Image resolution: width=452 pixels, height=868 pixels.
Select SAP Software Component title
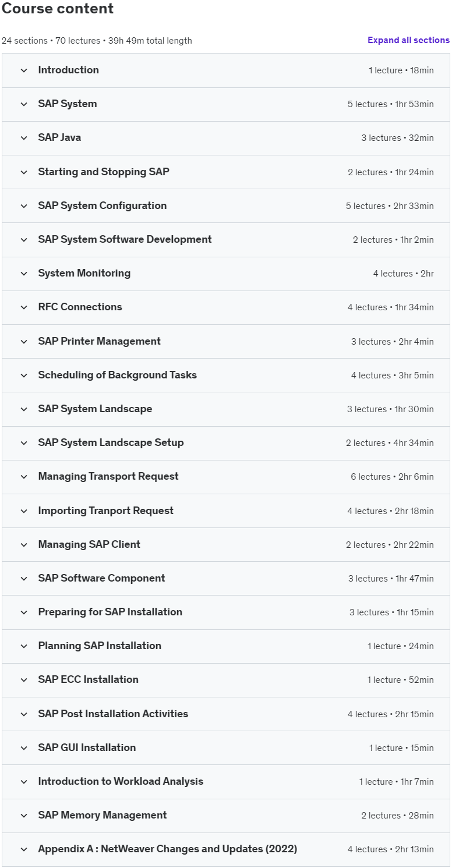[x=101, y=578]
